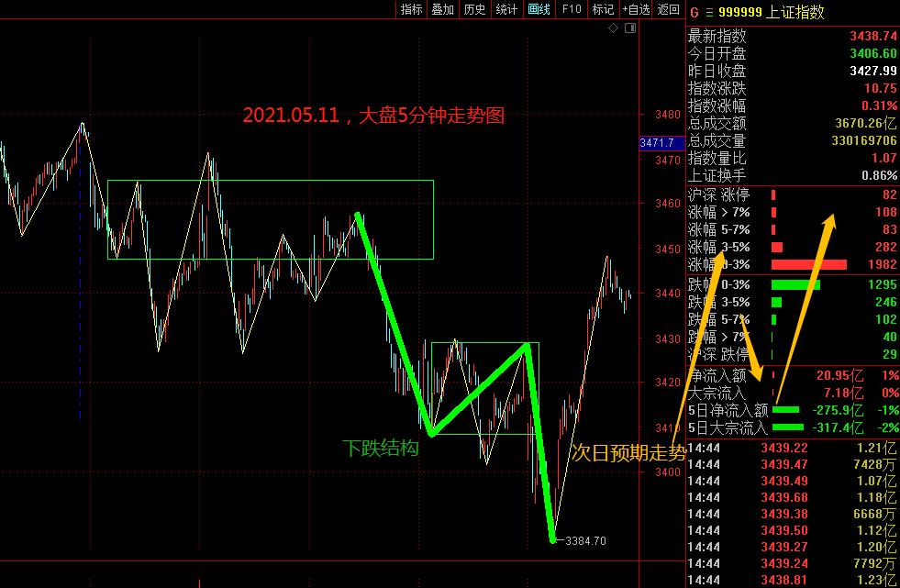
Task: Select the green 下跌结构 annotation text
Action: (381, 449)
